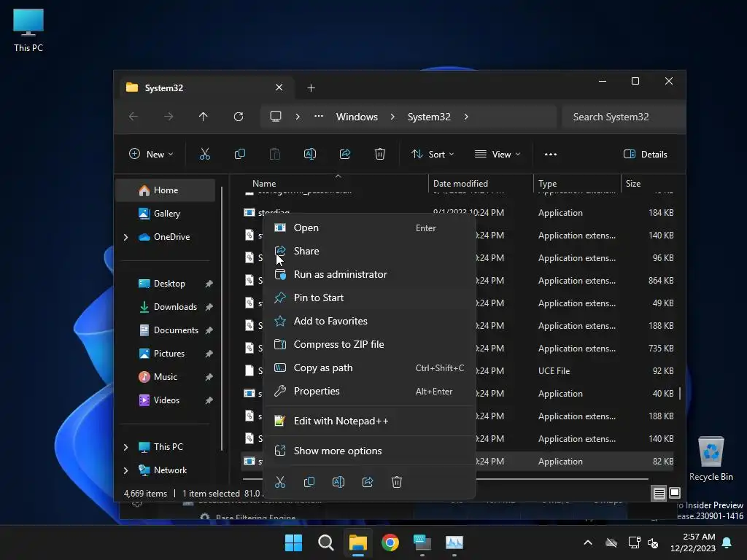Choose Run as administrator
Screen dimensions: 747x560
(x=370, y=275)
